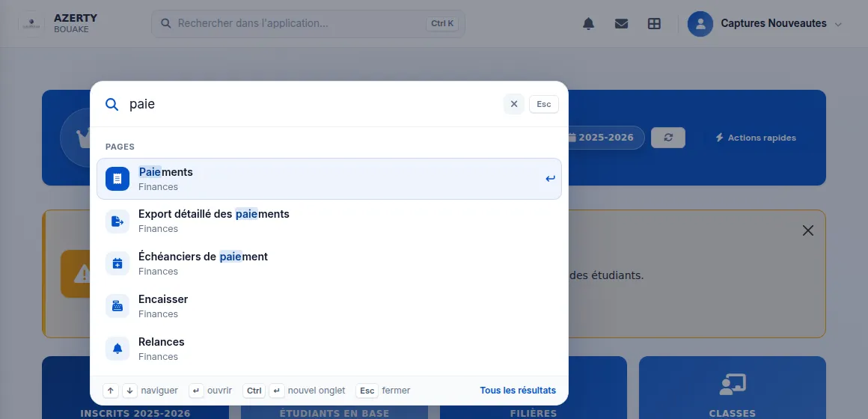Click the AZERTY school logo
Viewport: 868px width, 419px height.
click(31, 24)
